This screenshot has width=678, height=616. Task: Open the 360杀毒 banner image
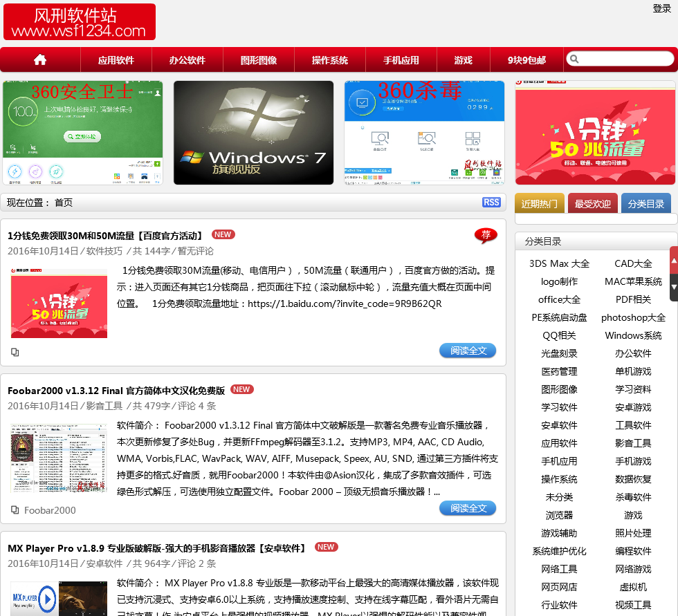[x=424, y=133]
